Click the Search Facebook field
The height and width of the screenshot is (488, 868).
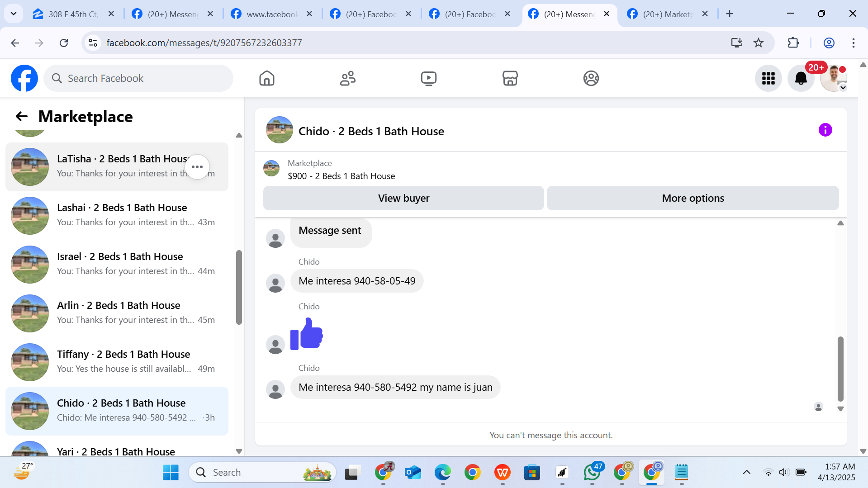tap(138, 78)
